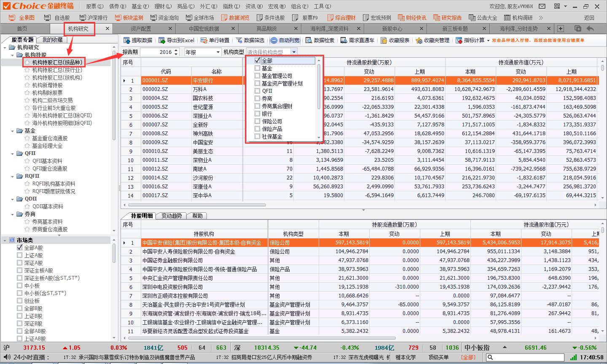The width and height of the screenshot is (607, 364).
Task: Check the 基金管理公司 checkbox
Action: (257, 76)
